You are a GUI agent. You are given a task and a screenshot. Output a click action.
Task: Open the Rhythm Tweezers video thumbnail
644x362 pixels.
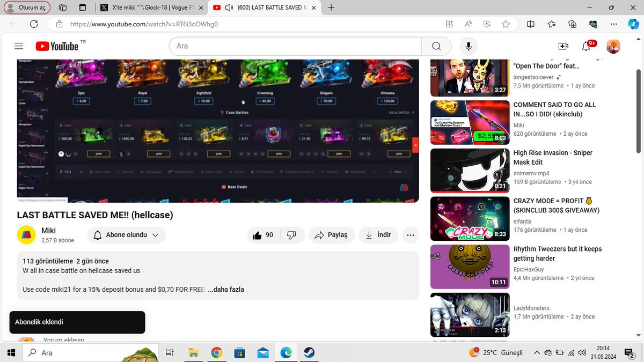(470, 267)
